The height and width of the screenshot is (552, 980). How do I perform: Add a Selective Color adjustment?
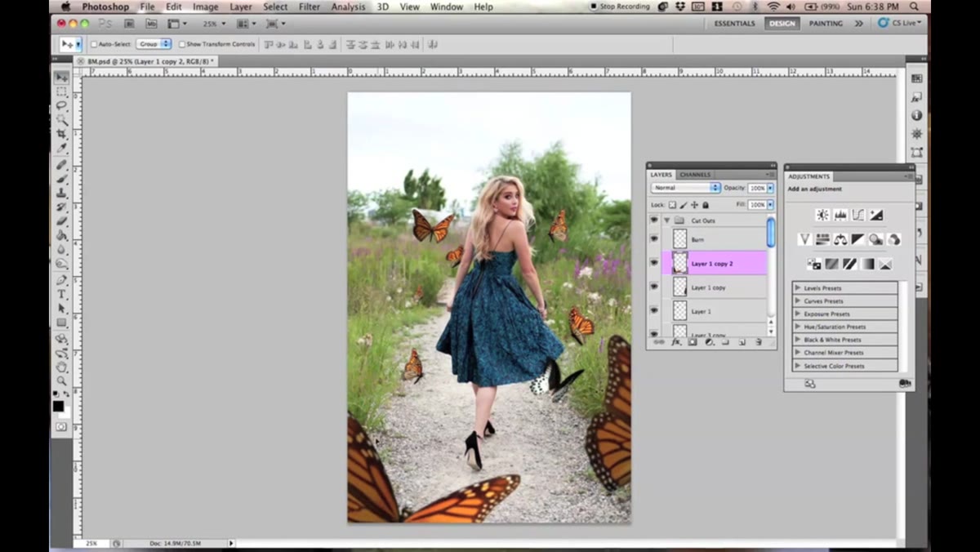[885, 264]
